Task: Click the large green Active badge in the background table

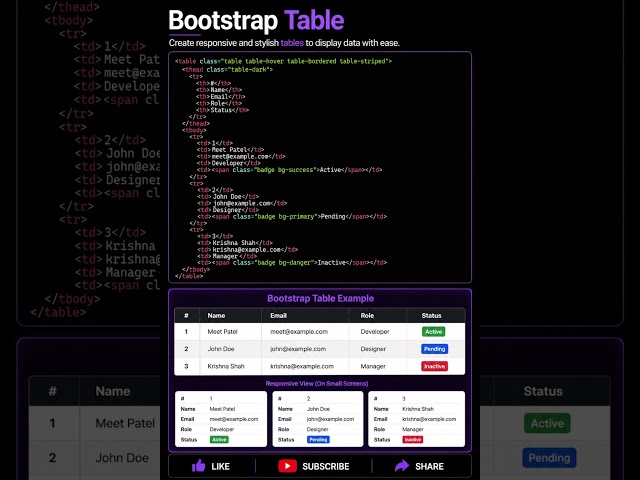Action: point(547,423)
